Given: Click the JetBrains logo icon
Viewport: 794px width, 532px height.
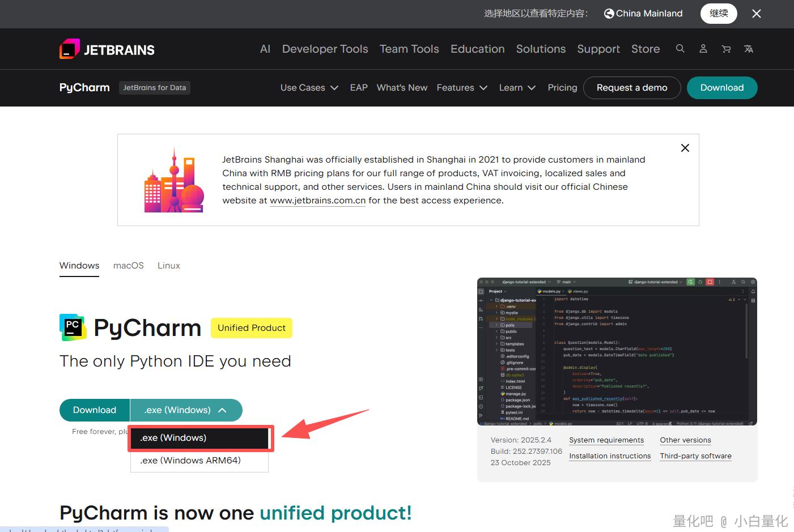Looking at the screenshot, I should click(70, 49).
